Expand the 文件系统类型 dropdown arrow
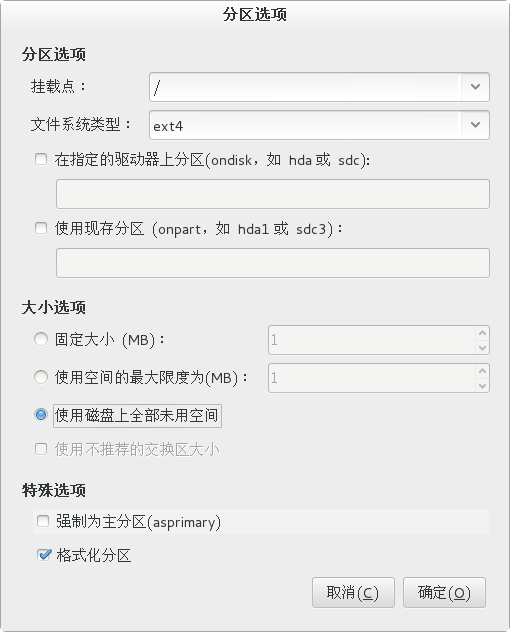 click(x=475, y=125)
